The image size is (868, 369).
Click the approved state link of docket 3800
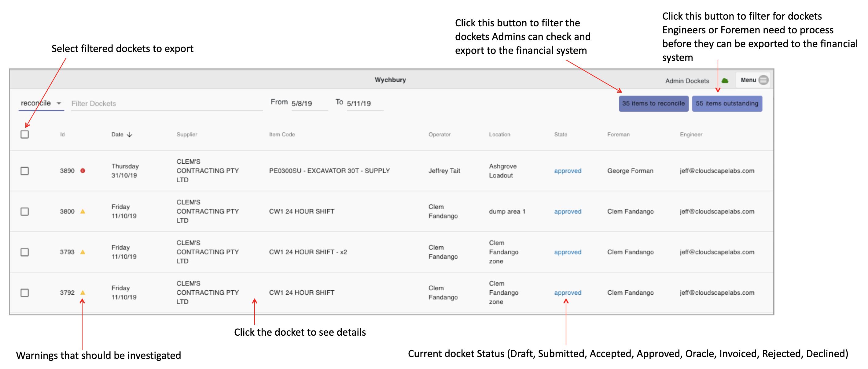pos(568,211)
